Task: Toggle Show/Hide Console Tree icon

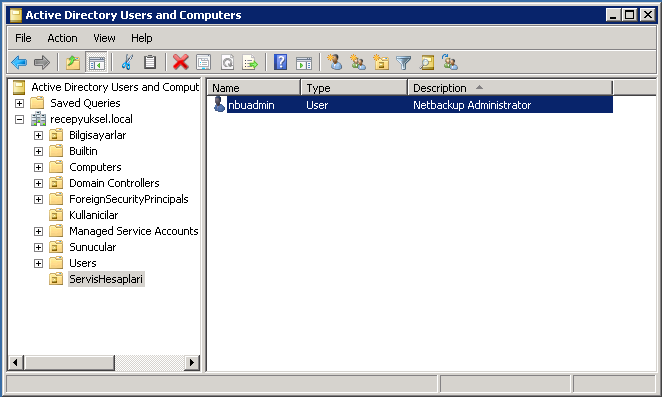Action: coord(96,63)
